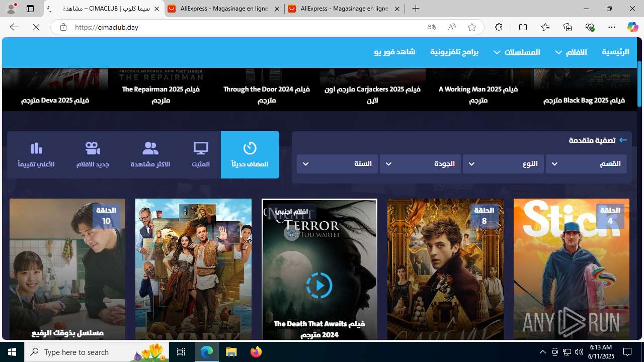This screenshot has width=644, height=362.
Task: Select المثبت pinned tab
Action: [x=201, y=155]
